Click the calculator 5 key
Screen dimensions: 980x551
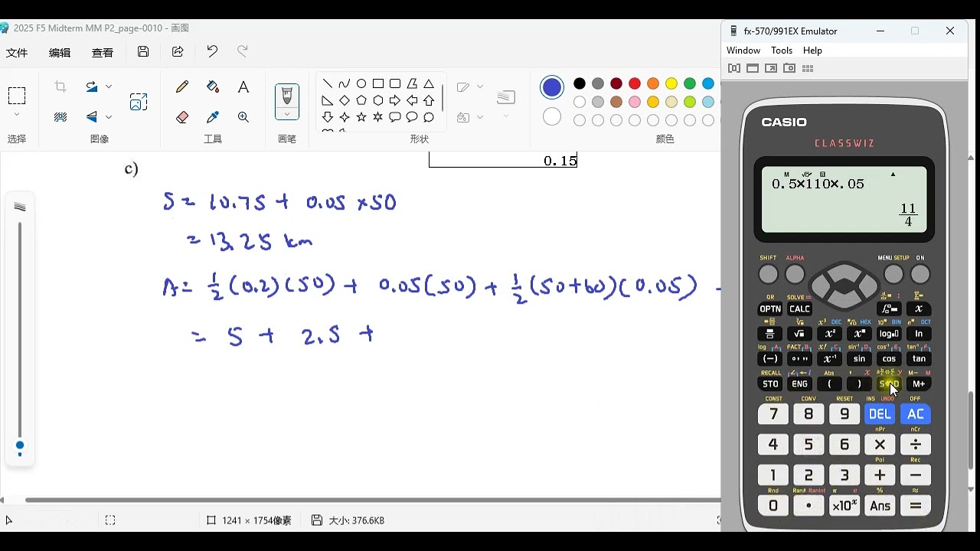click(x=808, y=445)
